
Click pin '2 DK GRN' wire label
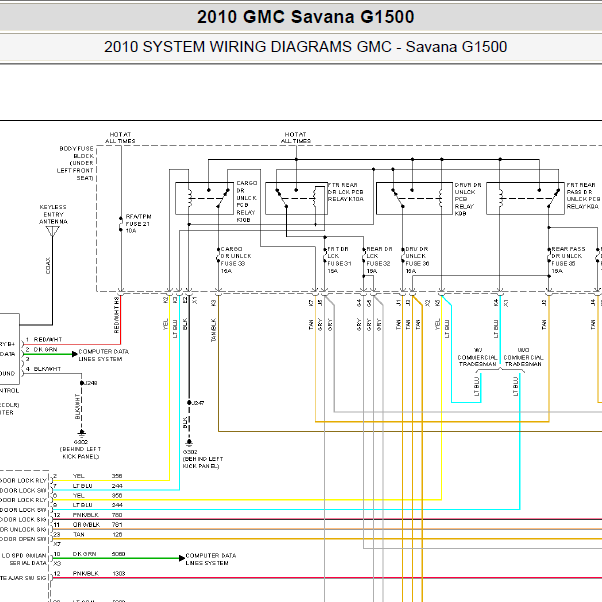(x=41, y=349)
